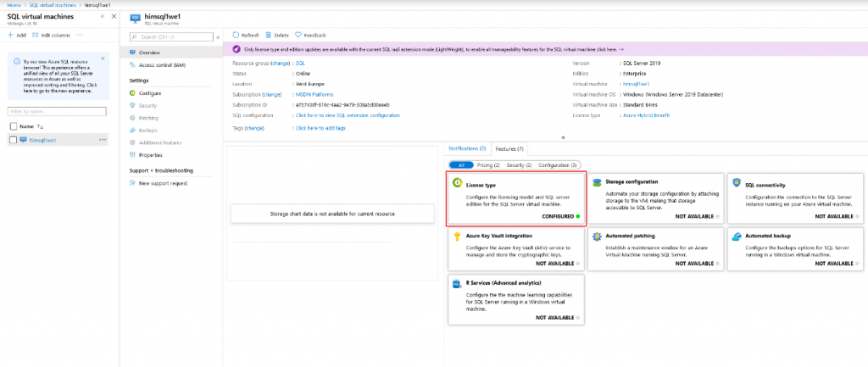
Task: Open the SQL virtual machines breadcrumb
Action: (x=53, y=5)
